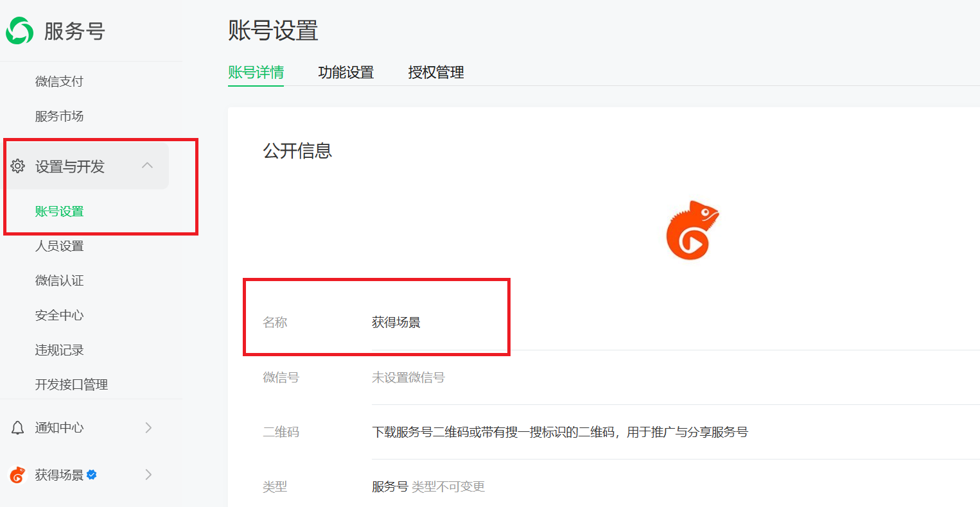Click the gear icon beside 设置与开发
The height and width of the screenshot is (507, 980).
pos(18,166)
